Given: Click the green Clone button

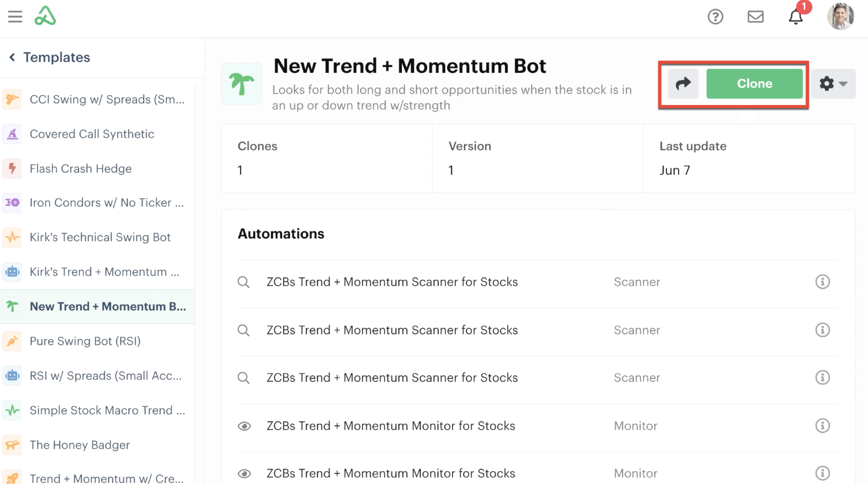Looking at the screenshot, I should point(754,84).
